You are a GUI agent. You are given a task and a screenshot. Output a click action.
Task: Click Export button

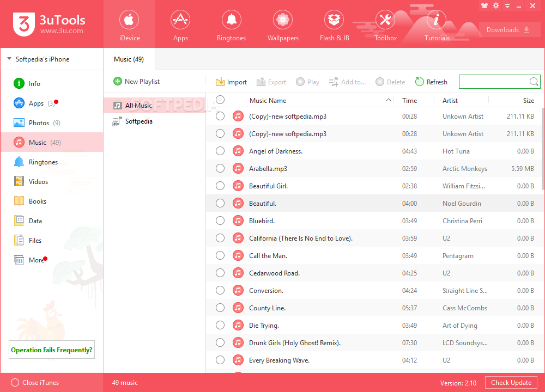[x=271, y=82]
